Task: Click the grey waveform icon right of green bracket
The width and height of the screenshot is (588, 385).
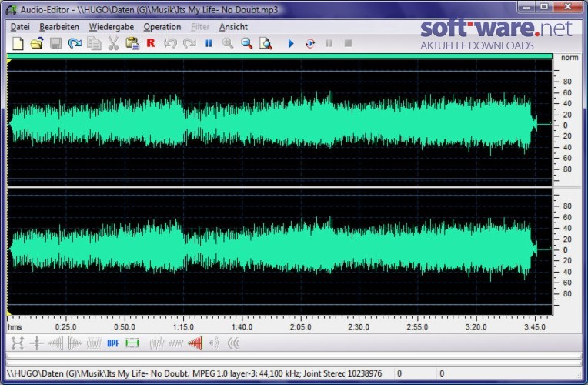Action: point(157,343)
